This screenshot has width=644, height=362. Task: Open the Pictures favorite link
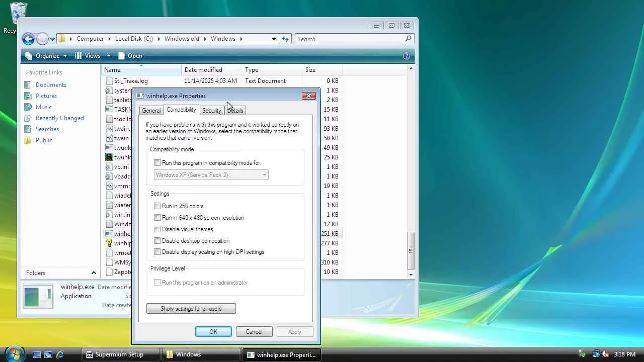(x=46, y=96)
